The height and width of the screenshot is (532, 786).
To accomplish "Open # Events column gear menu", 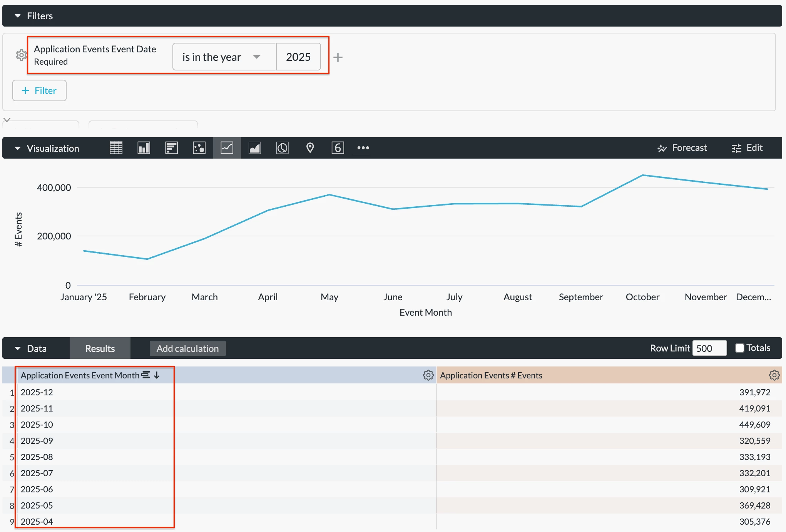I will pos(774,375).
